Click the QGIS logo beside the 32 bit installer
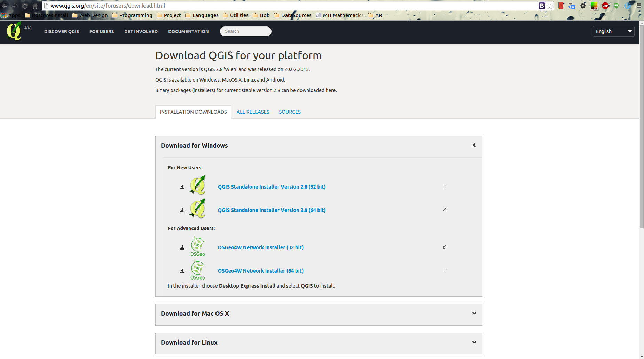The width and height of the screenshot is (644, 359). coord(198,185)
